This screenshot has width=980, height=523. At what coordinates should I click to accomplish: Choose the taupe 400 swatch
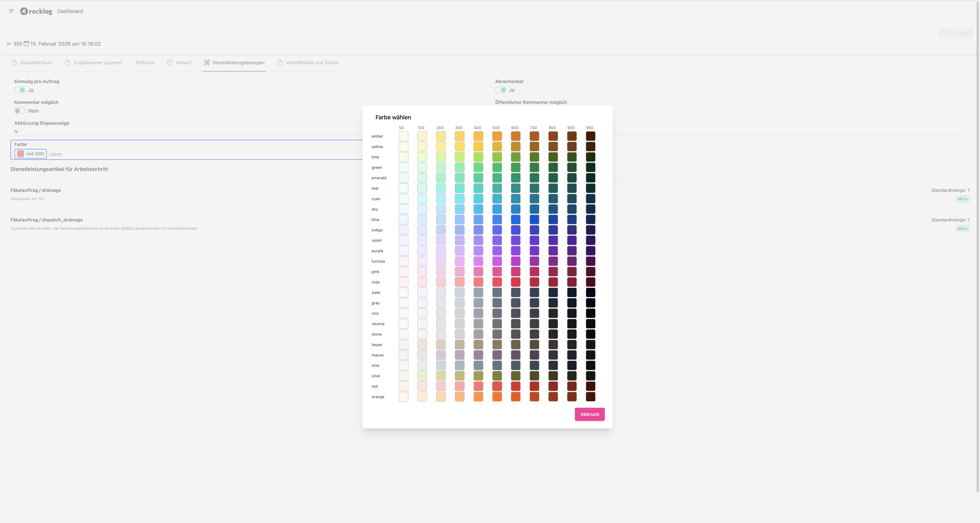coord(478,345)
